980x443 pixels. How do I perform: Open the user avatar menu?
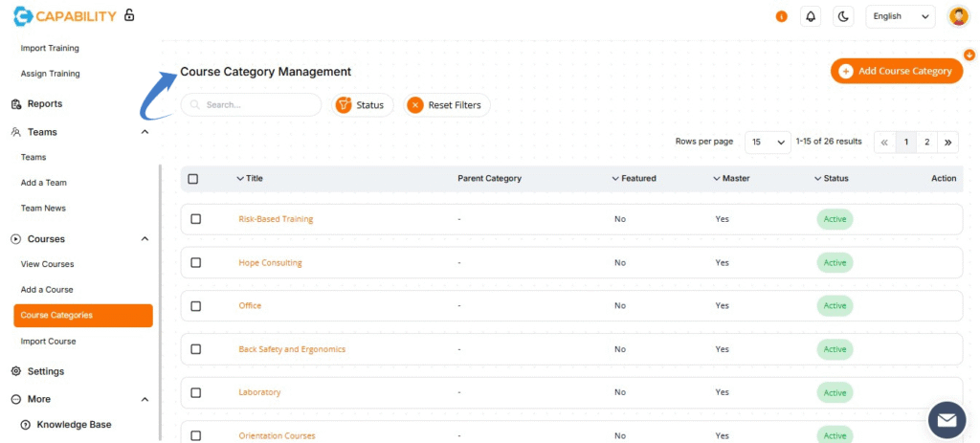coord(958,16)
